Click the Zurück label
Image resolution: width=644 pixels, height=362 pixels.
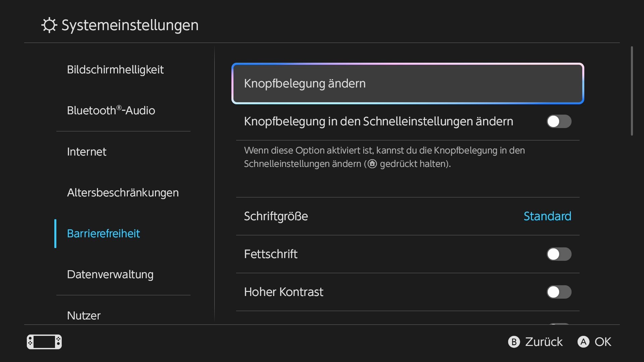click(544, 342)
